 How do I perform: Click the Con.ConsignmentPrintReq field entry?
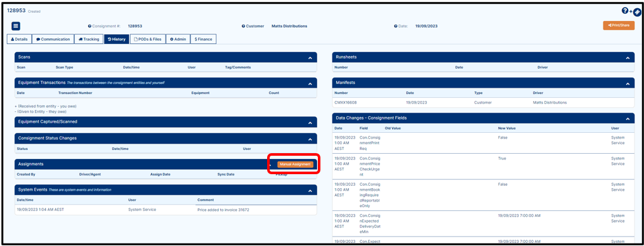pos(369,143)
